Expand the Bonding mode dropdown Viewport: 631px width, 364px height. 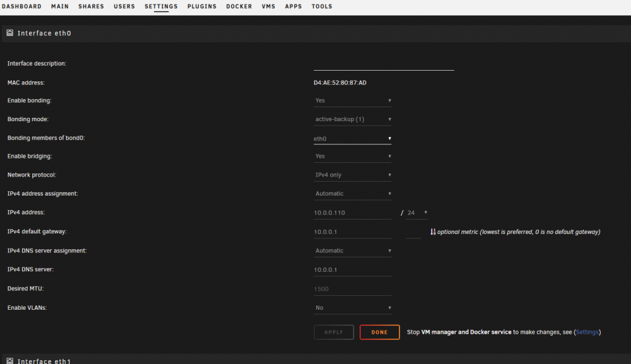(x=353, y=119)
